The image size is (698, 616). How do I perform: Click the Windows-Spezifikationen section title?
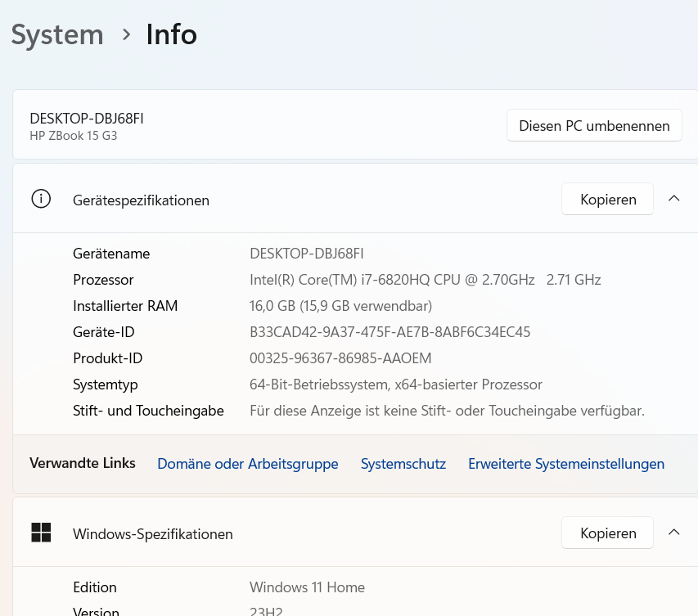click(x=153, y=534)
